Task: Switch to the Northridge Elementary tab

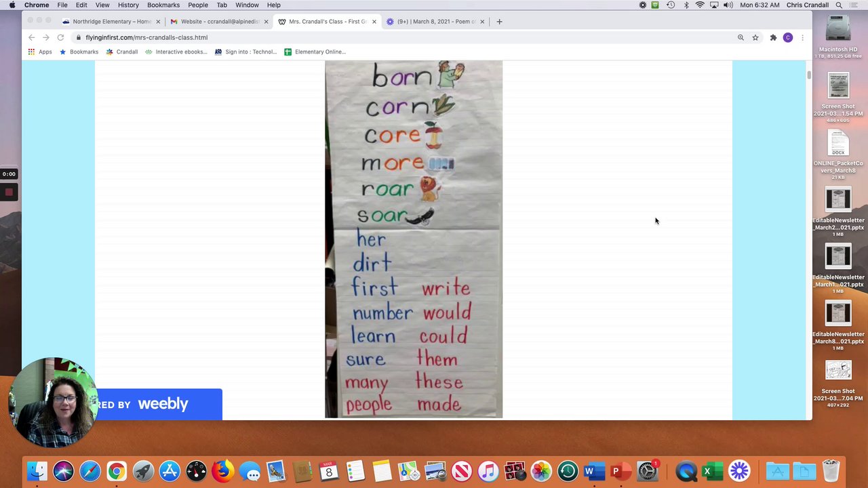Action: coord(111,22)
